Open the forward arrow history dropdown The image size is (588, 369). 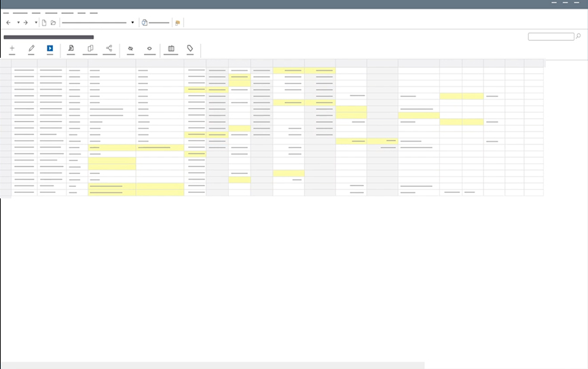(36, 22)
